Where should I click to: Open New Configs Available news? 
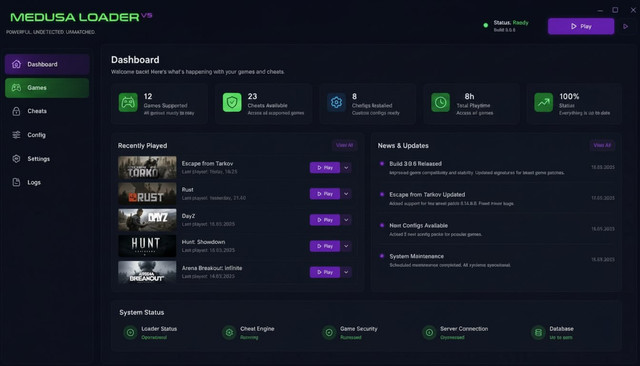(x=497, y=229)
